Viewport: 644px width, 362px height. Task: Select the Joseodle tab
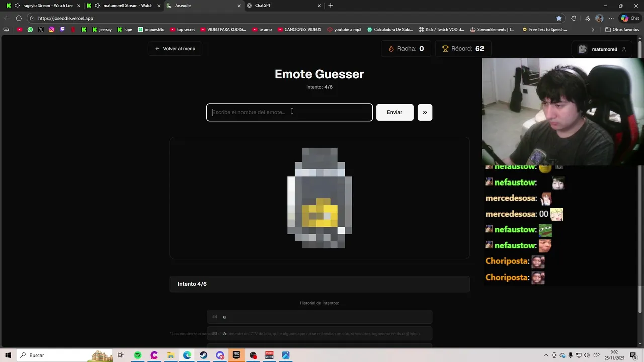[204, 6]
